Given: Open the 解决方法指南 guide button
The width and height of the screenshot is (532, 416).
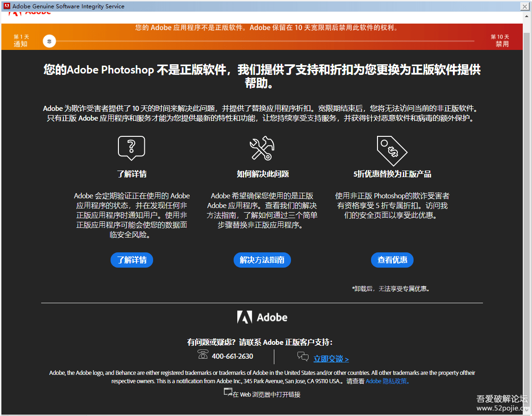Looking at the screenshot, I should pyautogui.click(x=262, y=260).
